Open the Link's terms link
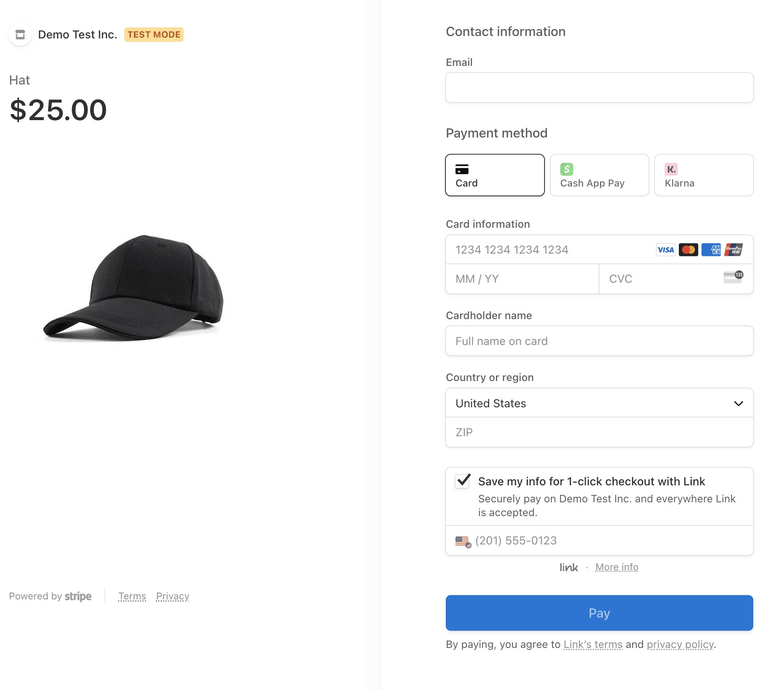The image size is (784, 690). pos(593,644)
